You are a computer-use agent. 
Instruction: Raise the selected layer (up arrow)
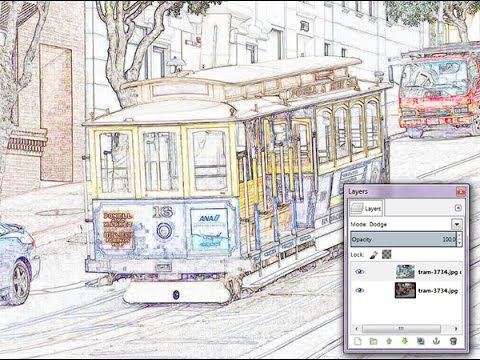point(389,341)
